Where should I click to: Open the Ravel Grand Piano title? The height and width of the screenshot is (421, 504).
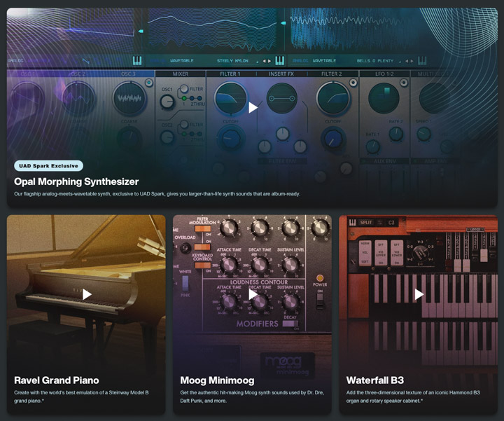(56, 380)
